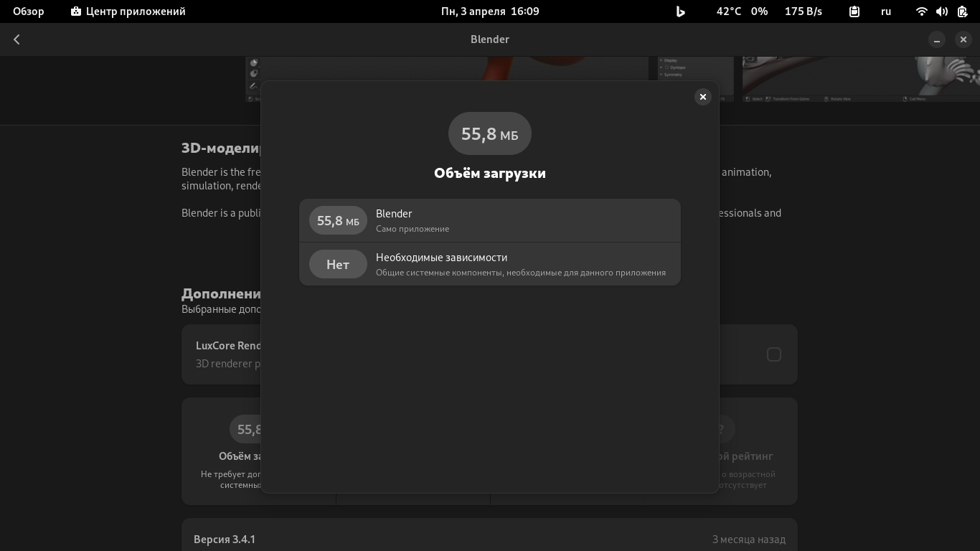Click the Объём загрузки heading
Image resolution: width=980 pixels, height=551 pixels.
coord(490,173)
